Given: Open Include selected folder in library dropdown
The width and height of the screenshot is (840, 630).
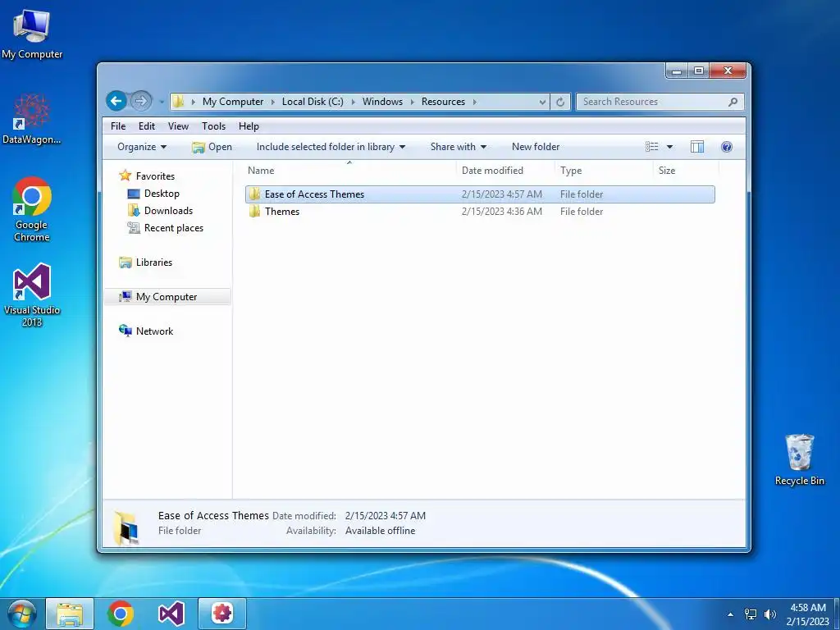Looking at the screenshot, I should click(331, 147).
